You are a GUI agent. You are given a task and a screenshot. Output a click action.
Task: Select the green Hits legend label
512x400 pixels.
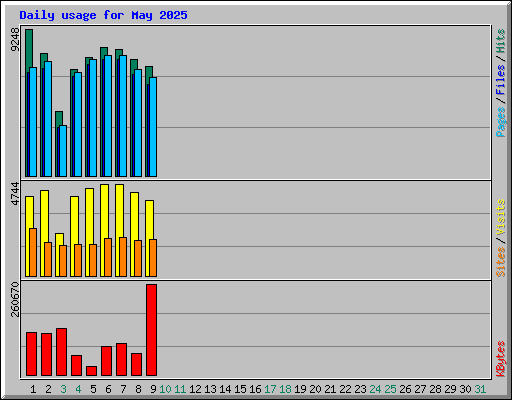click(501, 41)
